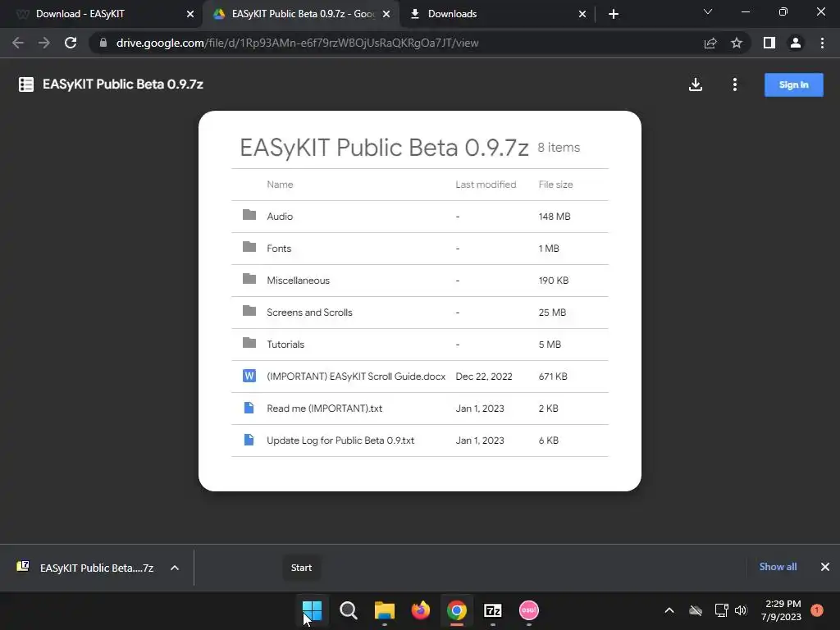Open 7-Zip from the taskbar
Screen dimensions: 840x630
pos(493,610)
